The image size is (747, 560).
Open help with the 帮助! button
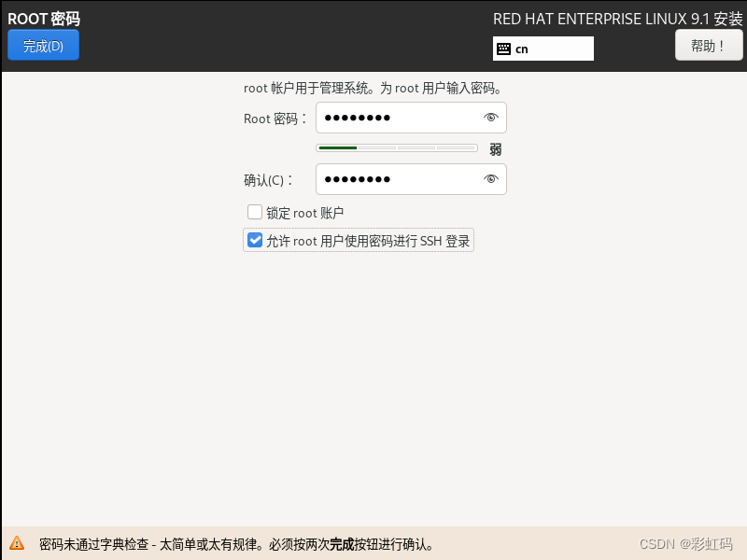[x=709, y=45]
